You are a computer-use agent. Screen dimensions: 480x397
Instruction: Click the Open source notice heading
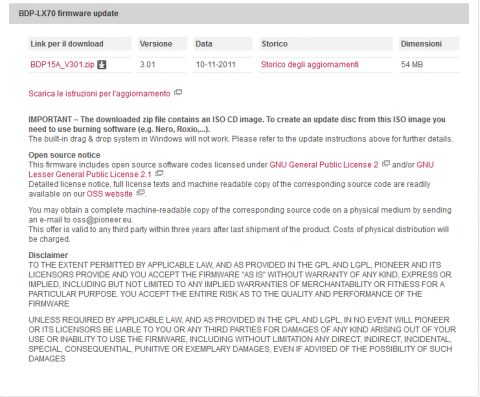coord(64,155)
